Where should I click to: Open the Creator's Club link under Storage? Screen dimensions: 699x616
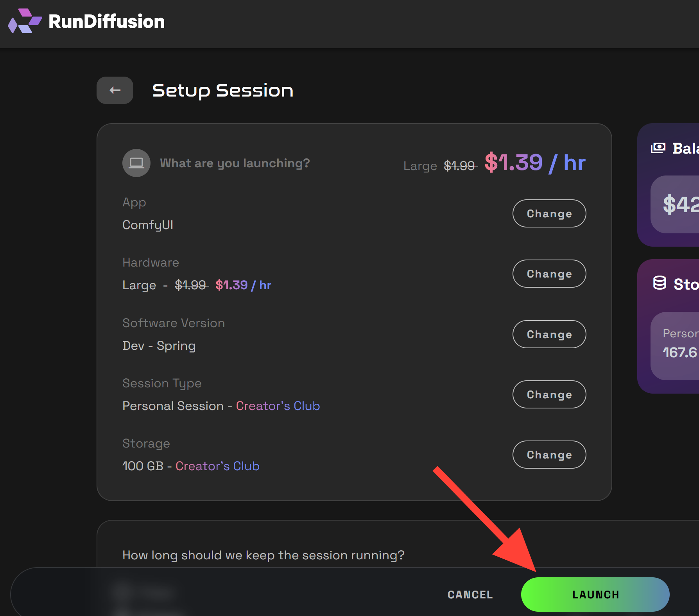[217, 466]
